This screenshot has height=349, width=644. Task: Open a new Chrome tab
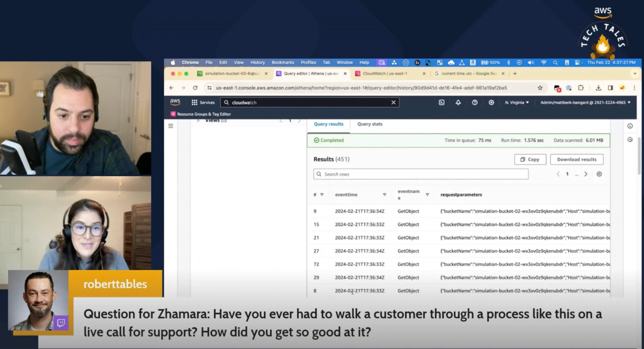click(515, 73)
